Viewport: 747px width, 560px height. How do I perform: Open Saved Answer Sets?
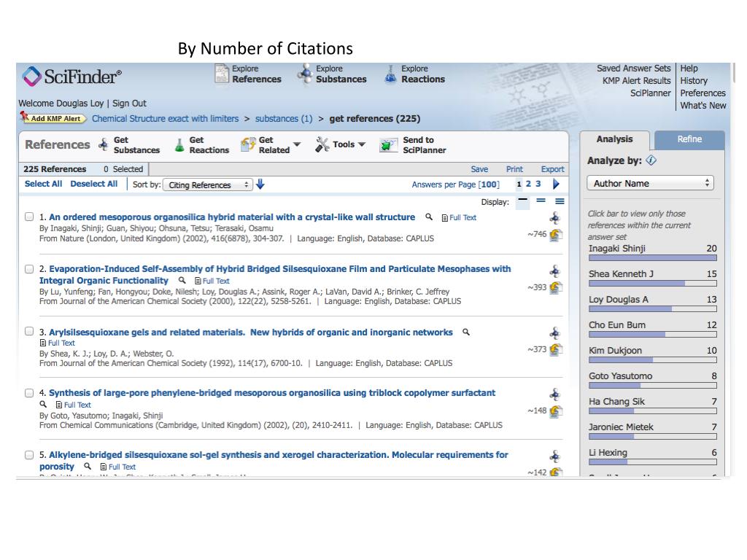click(x=634, y=68)
